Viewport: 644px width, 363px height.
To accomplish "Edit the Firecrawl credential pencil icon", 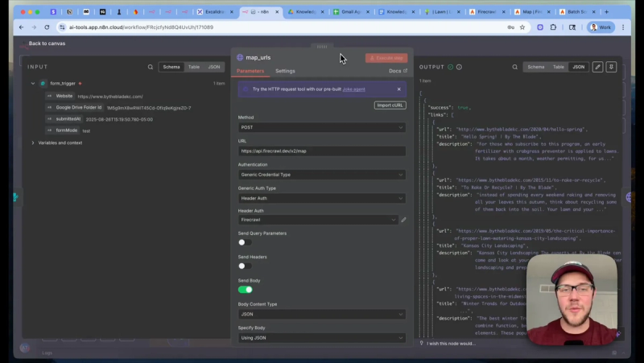I will pyautogui.click(x=404, y=220).
